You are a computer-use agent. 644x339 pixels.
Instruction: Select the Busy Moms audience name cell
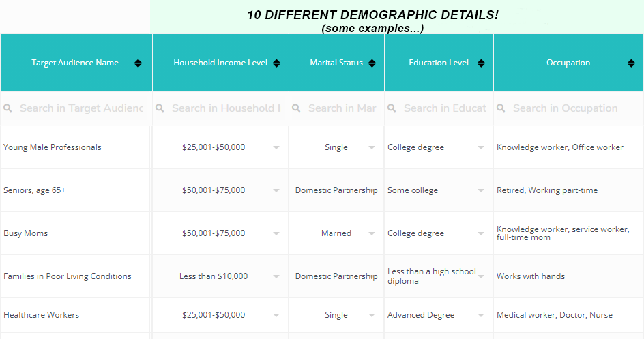pyautogui.click(x=76, y=233)
